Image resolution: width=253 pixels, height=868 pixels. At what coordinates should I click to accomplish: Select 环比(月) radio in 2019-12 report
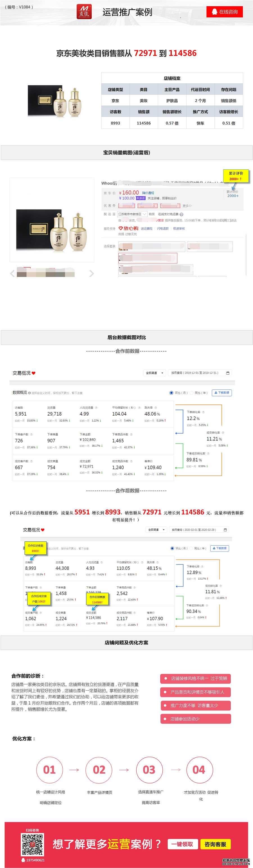point(171,393)
